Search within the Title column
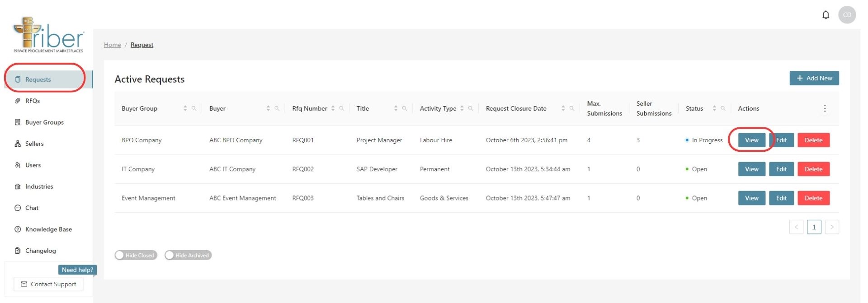The width and height of the screenshot is (868, 303). click(x=405, y=108)
